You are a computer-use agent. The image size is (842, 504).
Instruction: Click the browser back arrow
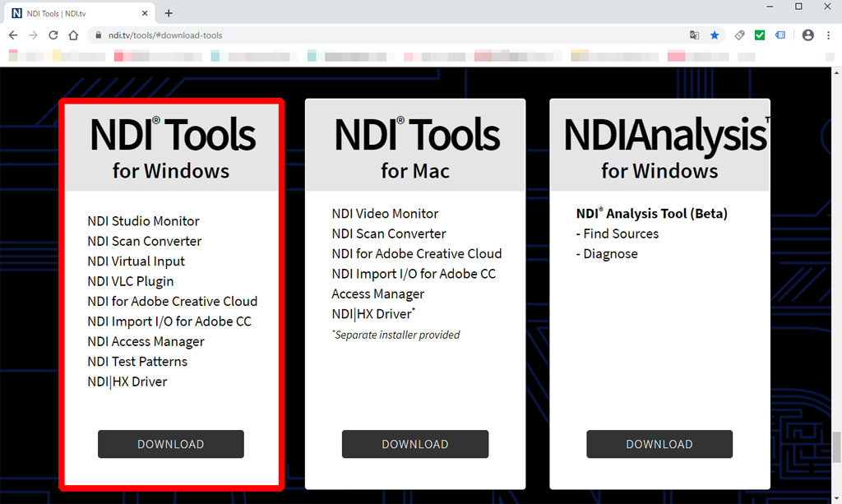click(x=13, y=35)
